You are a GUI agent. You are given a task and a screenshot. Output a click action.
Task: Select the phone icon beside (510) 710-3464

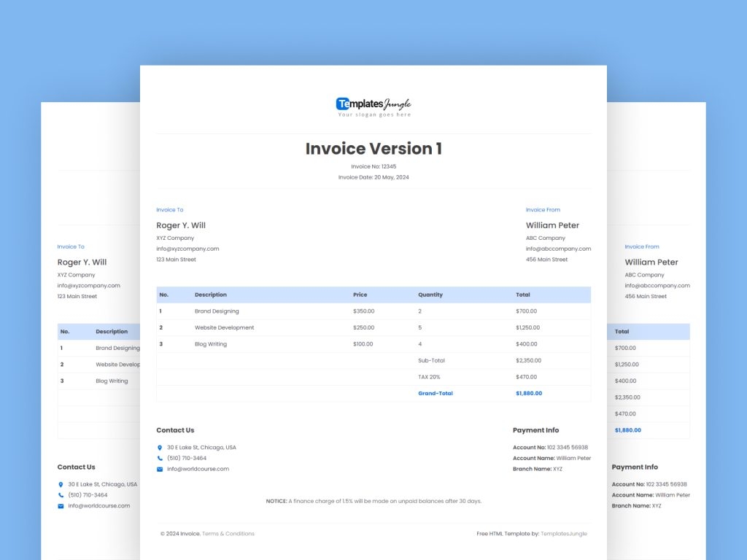[x=160, y=458]
